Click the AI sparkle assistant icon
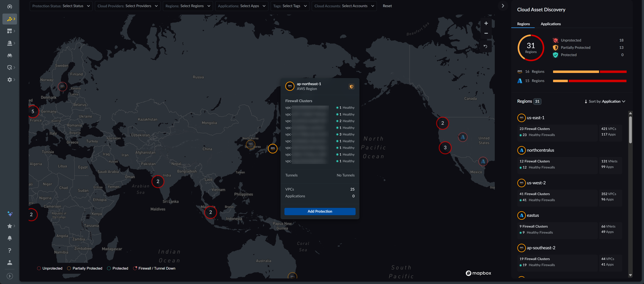Viewport: 644px width, 284px height. pyautogui.click(x=10, y=214)
